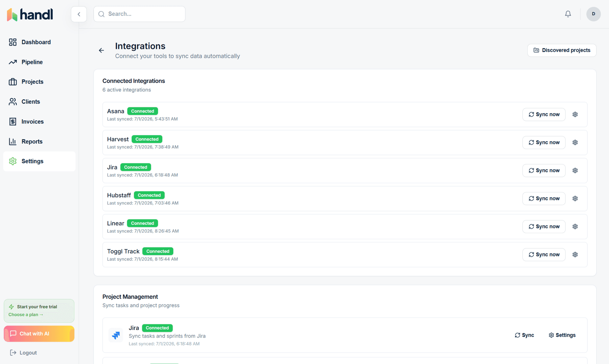
Task: Click the Project Management heading
Action: [130, 297]
